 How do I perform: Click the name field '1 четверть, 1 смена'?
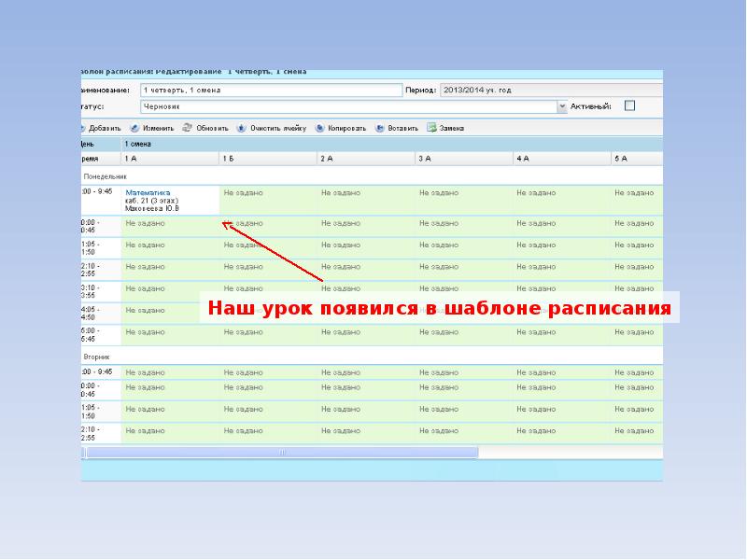[x=270, y=91]
